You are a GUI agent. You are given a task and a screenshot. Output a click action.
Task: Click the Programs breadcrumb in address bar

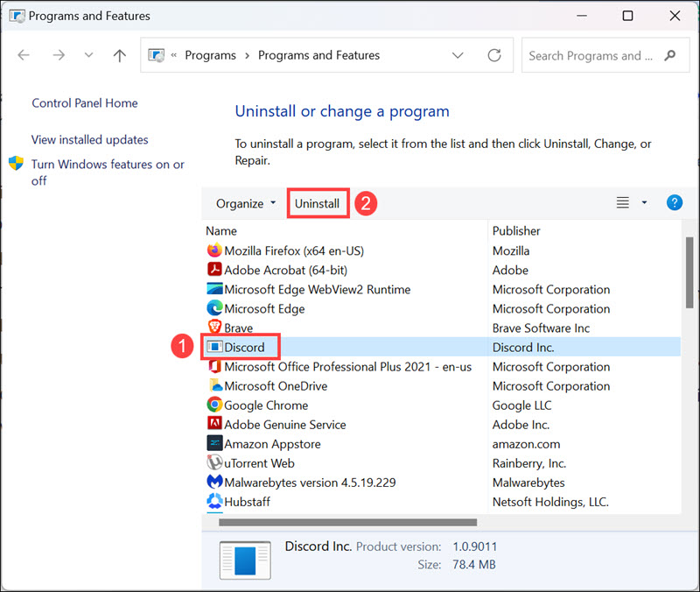coord(210,55)
